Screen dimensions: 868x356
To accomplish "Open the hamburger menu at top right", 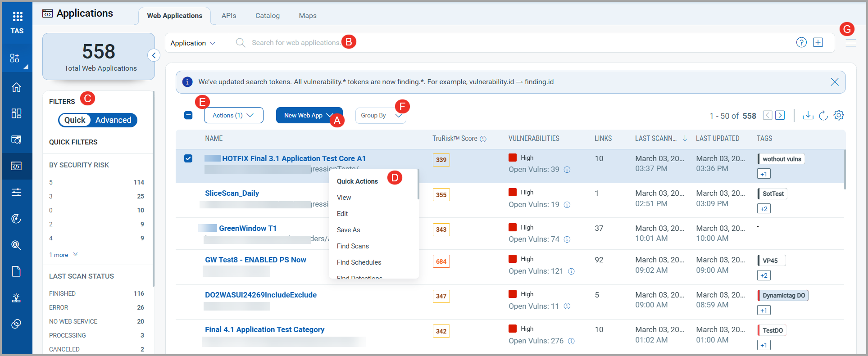I will tap(850, 43).
